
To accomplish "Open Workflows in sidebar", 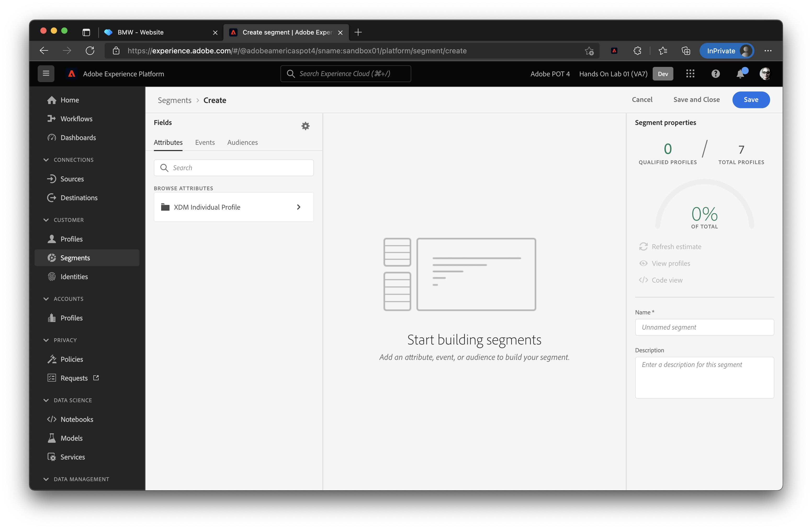I will point(76,119).
